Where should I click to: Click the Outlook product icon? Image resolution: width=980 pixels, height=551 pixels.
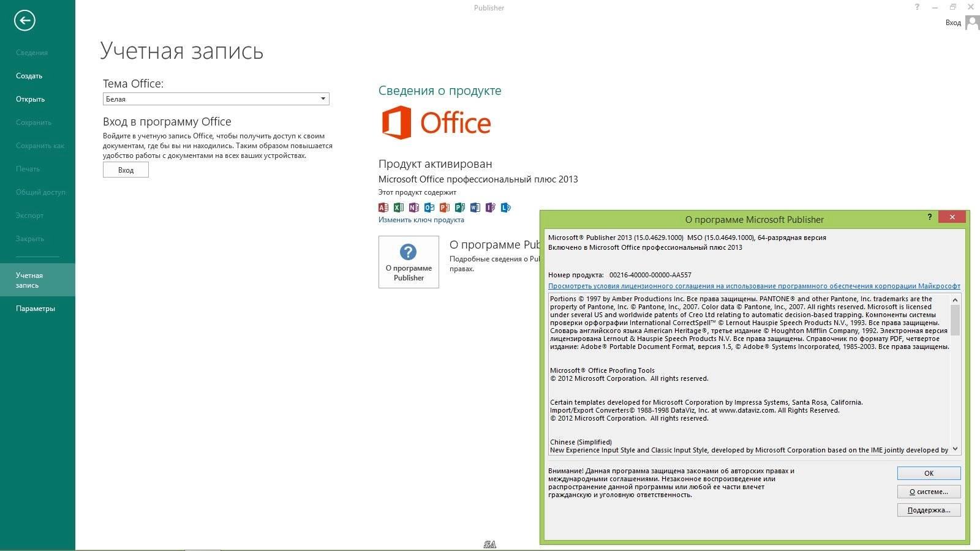tap(429, 208)
